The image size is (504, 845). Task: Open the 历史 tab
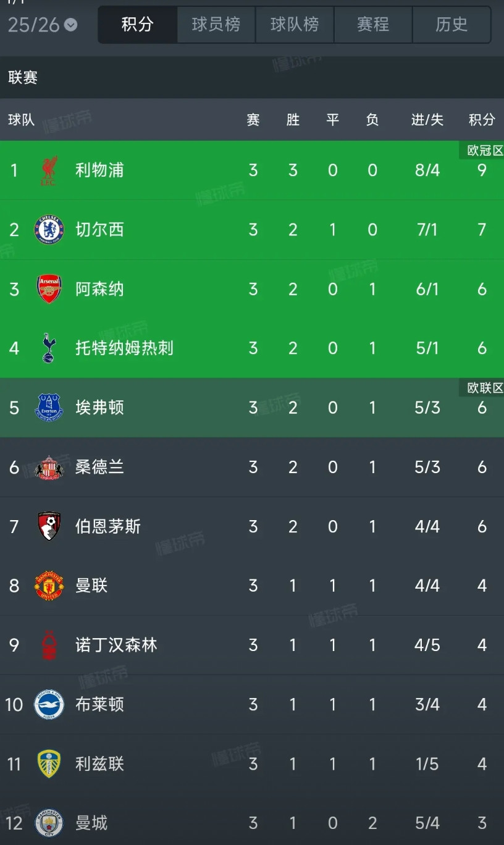[451, 25]
